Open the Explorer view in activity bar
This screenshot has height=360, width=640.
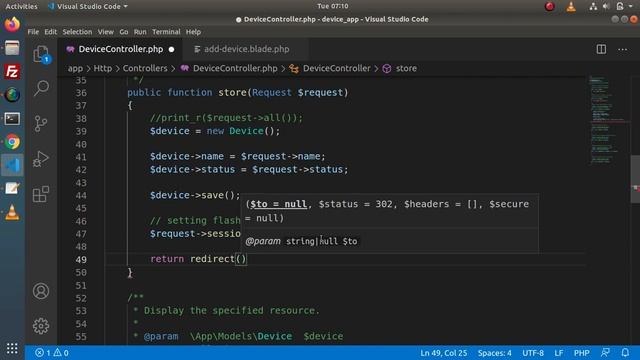pyautogui.click(x=41, y=54)
